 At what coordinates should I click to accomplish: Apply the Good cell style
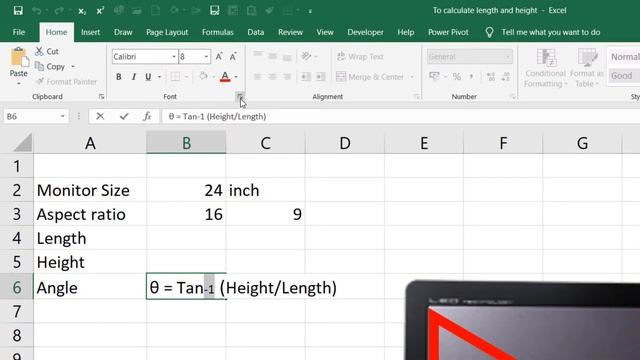click(x=624, y=76)
